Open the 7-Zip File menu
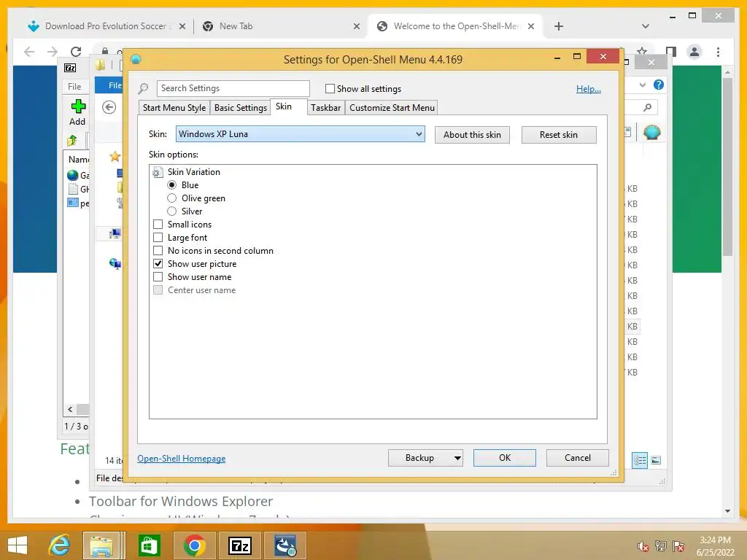 pos(74,87)
